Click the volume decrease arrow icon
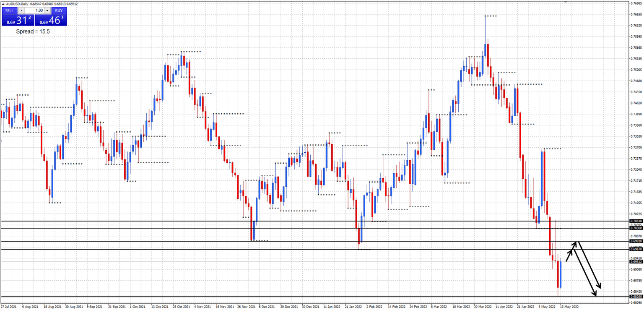 (x=21, y=10)
